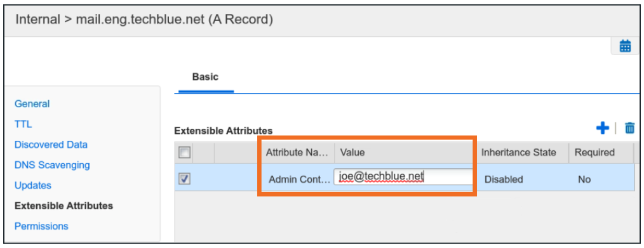Open the Updates section link
Screen dimensions: 644x248
pyautogui.click(x=33, y=185)
